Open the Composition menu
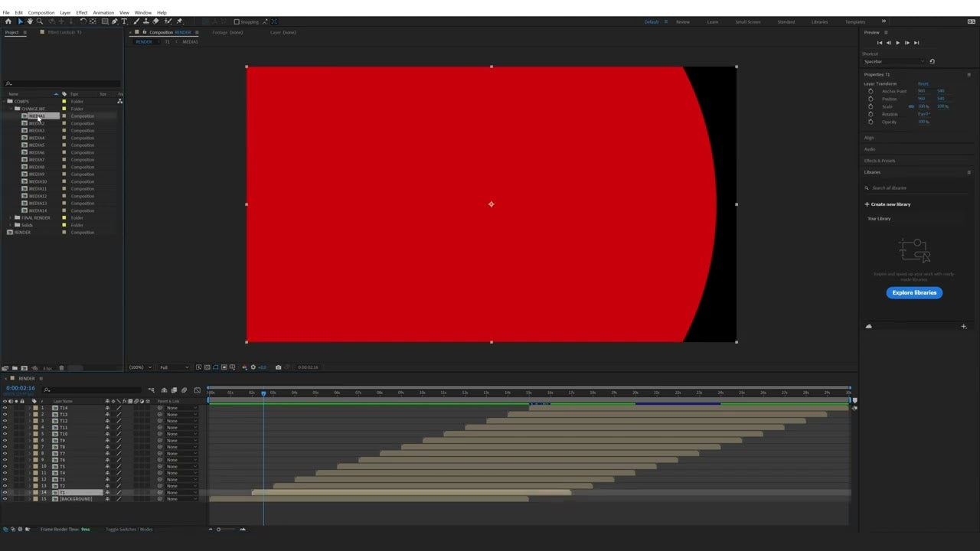 pyautogui.click(x=41, y=12)
